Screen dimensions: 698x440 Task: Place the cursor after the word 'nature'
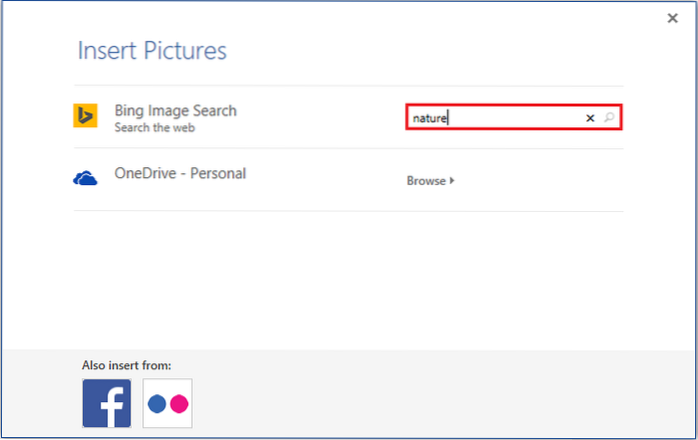coord(448,118)
